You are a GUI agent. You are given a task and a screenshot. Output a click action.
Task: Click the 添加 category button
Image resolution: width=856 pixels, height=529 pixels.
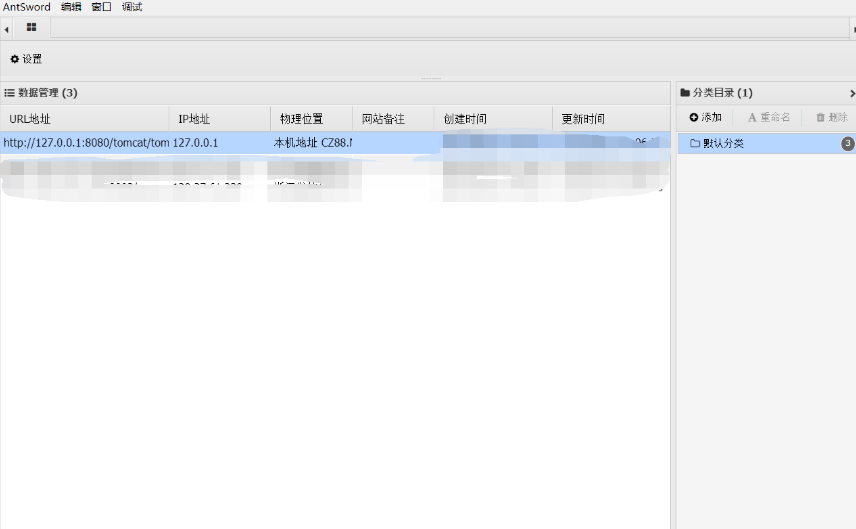705,117
